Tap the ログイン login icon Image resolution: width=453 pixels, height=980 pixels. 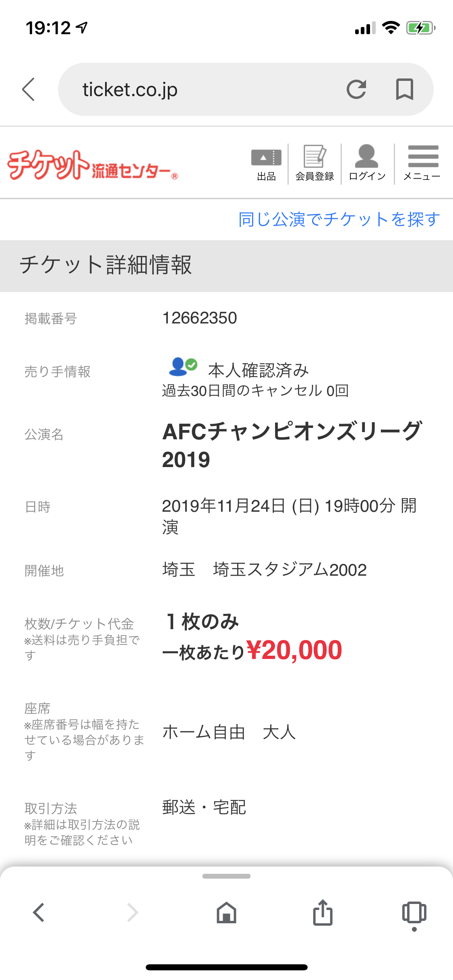(x=367, y=164)
